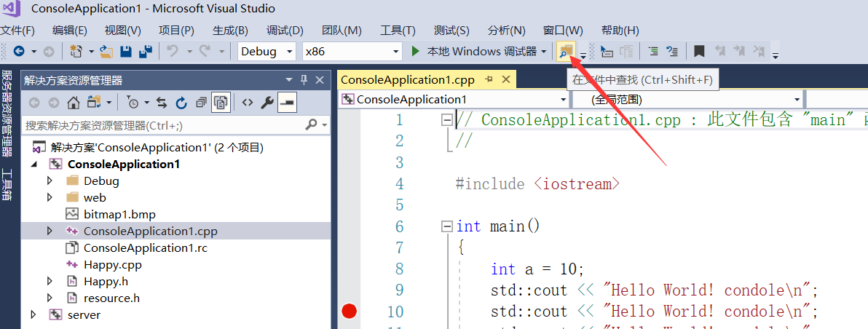The width and height of the screenshot is (868, 329).
Task: Click the View Code icon in Solution Explorer
Action: pyautogui.click(x=248, y=103)
